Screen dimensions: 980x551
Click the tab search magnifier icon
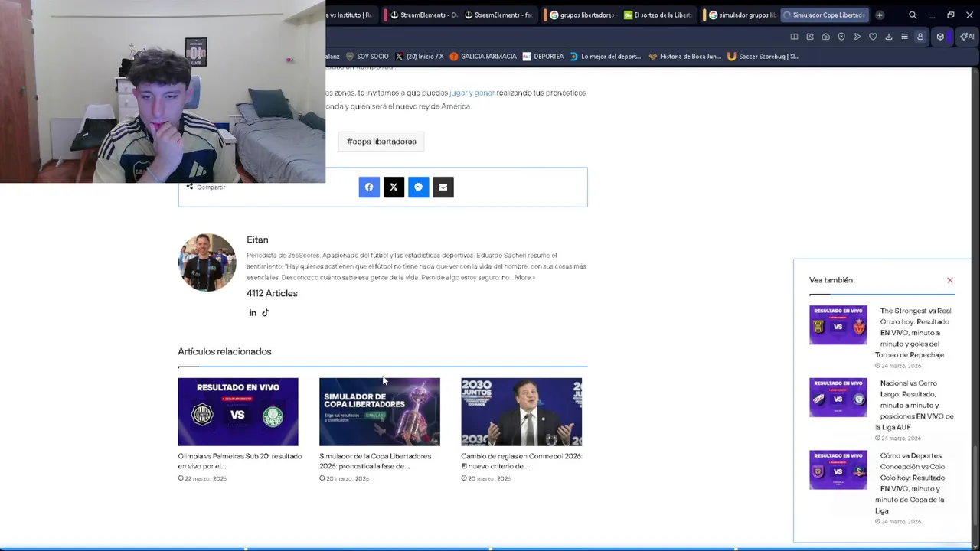[913, 15]
